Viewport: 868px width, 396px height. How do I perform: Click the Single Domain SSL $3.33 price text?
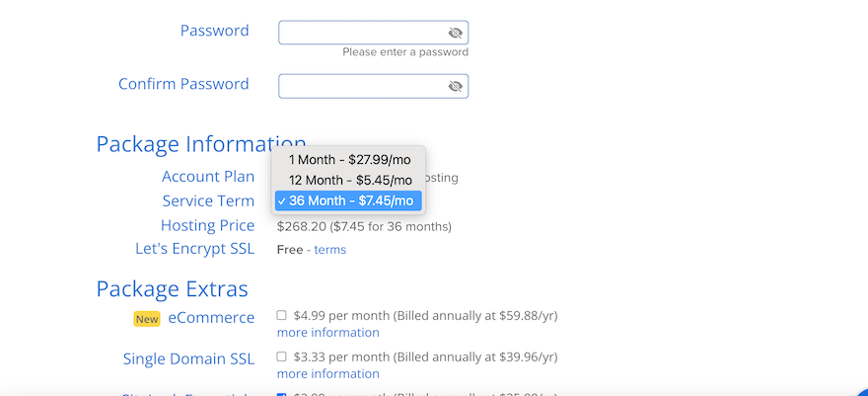(425, 356)
